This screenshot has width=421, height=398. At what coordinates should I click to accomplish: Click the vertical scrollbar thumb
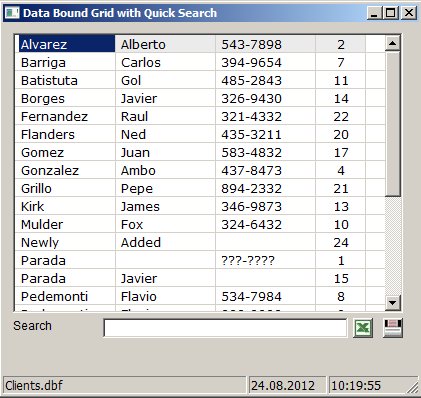tap(393, 123)
